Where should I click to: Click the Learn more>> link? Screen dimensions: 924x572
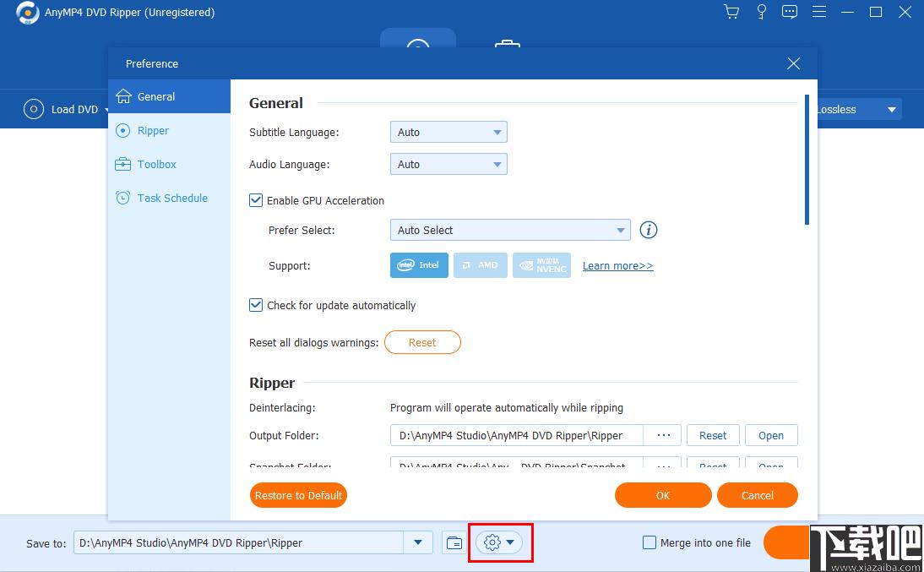[x=617, y=266]
